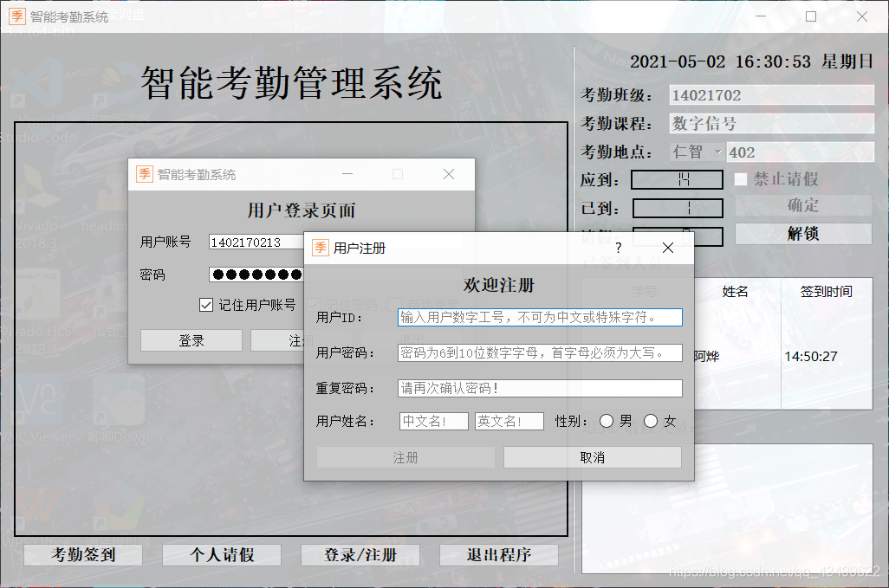
Task: Click the 确定 button in attendance panel
Action: [x=803, y=205]
